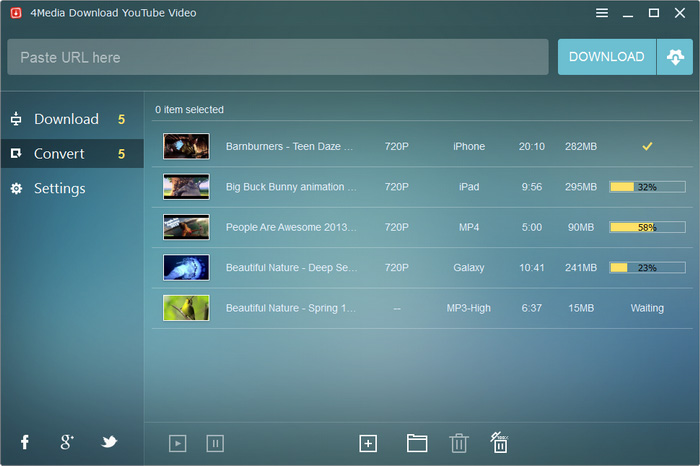This screenshot has height=466, width=700.
Task: Open the Facebook link icon
Action: click(x=25, y=442)
